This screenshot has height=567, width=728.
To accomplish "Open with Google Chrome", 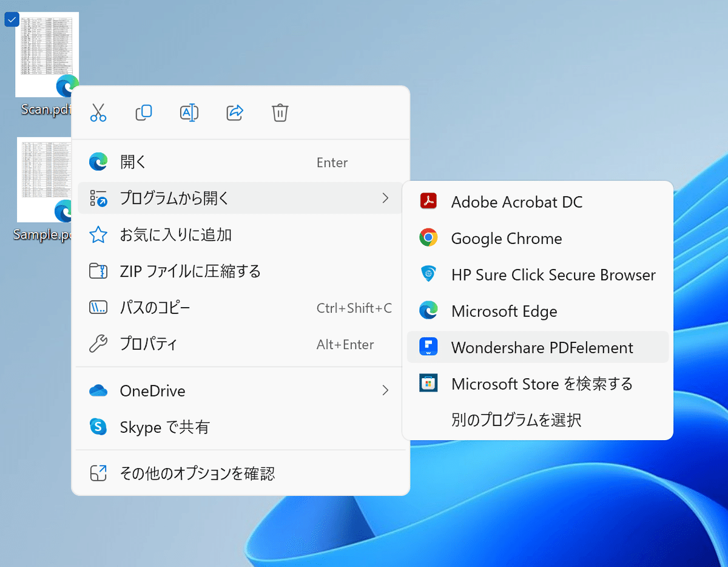I will 538,238.
